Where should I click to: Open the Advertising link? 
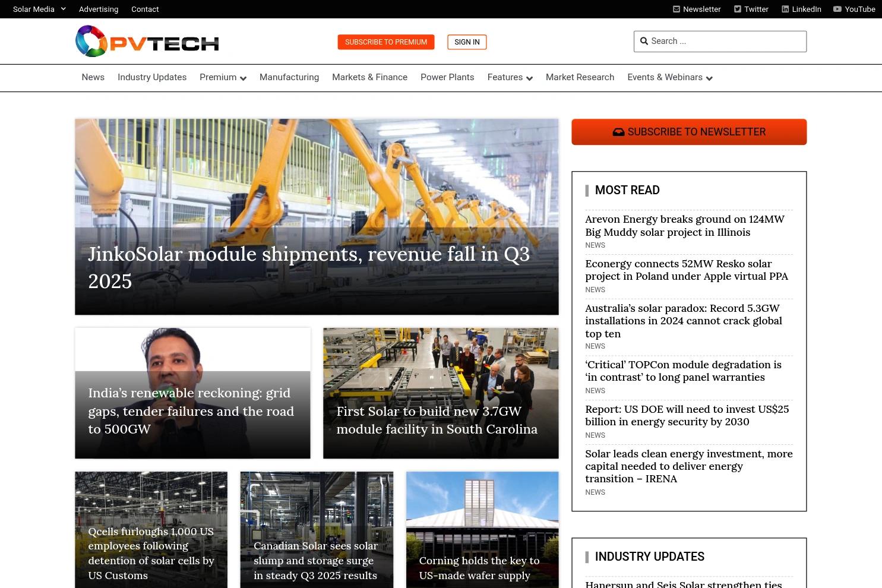point(99,9)
